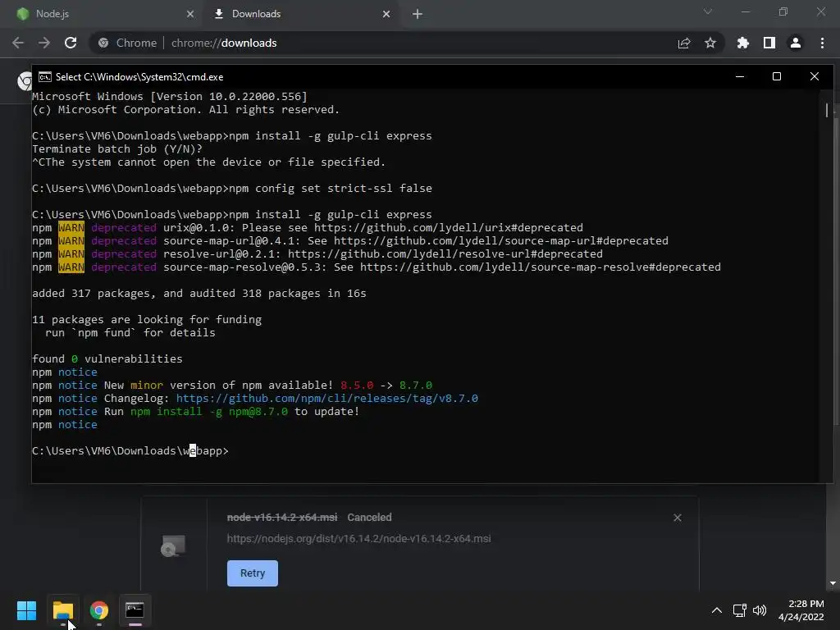Click the urix deprecated warning line

pos(308,228)
